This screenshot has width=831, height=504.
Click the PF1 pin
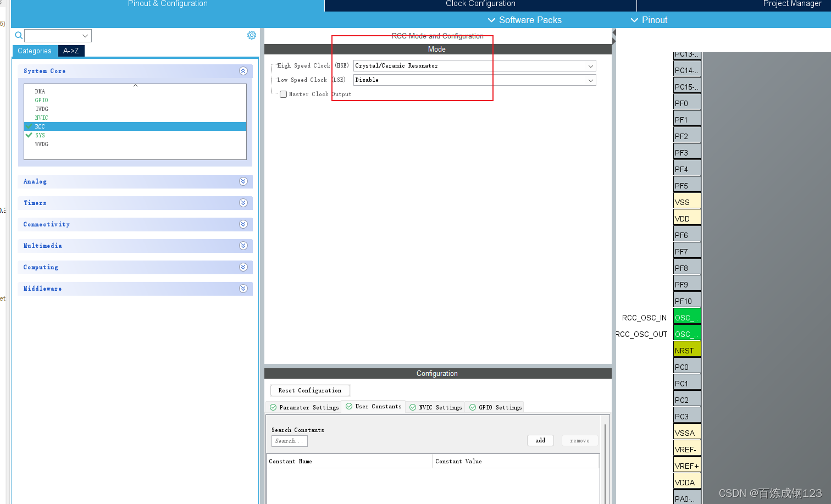tap(687, 119)
